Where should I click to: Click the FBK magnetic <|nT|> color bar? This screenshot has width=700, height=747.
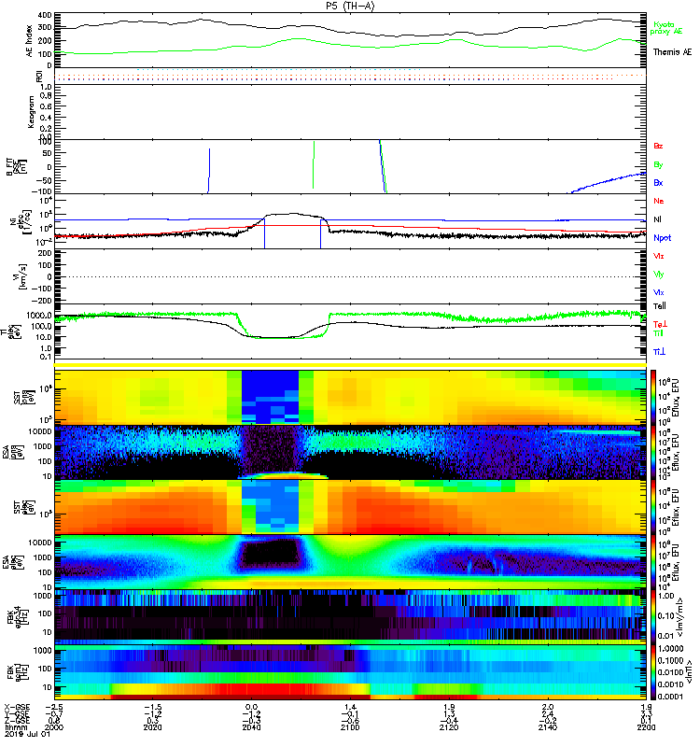coord(653,671)
